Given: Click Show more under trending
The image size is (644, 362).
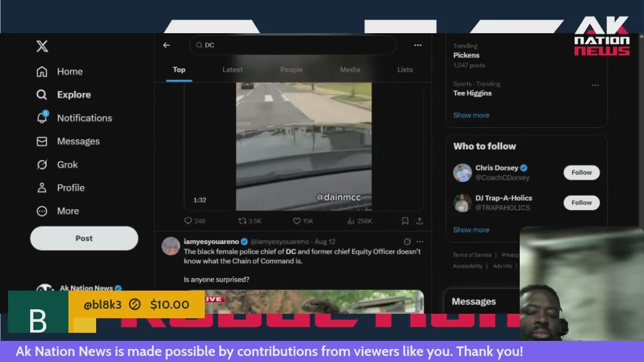Looking at the screenshot, I should (471, 115).
